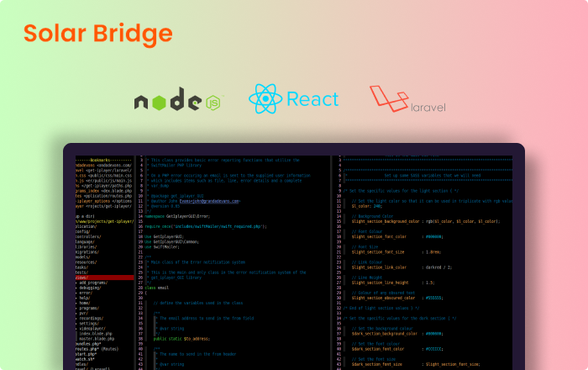This screenshot has width=588, height=370.
Task: Click the $light_section_font_size variable
Action: (x=378, y=252)
